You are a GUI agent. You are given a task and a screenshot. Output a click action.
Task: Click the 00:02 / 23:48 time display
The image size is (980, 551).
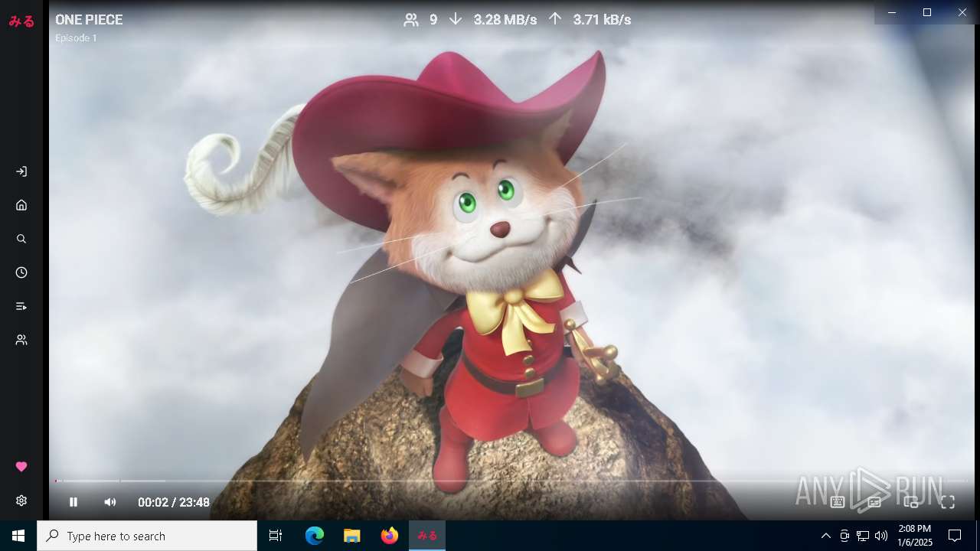pos(174,502)
